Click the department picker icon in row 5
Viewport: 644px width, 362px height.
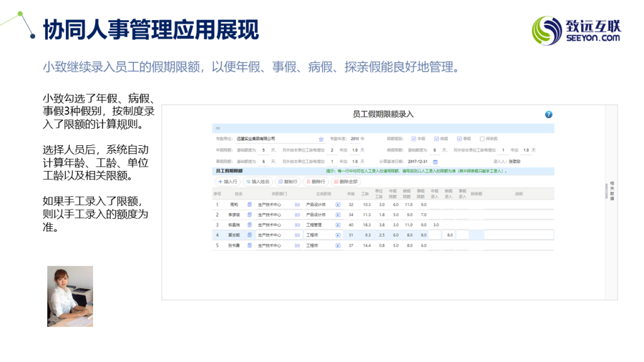[297, 245]
